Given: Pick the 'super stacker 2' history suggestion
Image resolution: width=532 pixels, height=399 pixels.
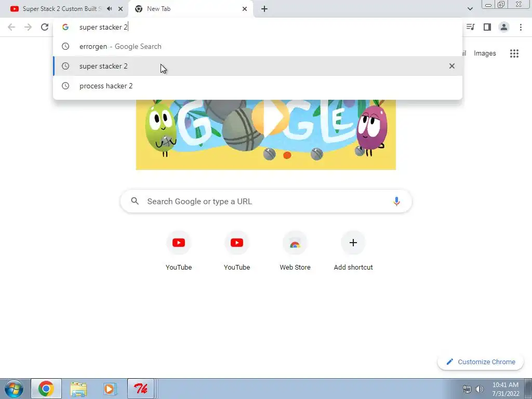Looking at the screenshot, I should tap(258, 66).
